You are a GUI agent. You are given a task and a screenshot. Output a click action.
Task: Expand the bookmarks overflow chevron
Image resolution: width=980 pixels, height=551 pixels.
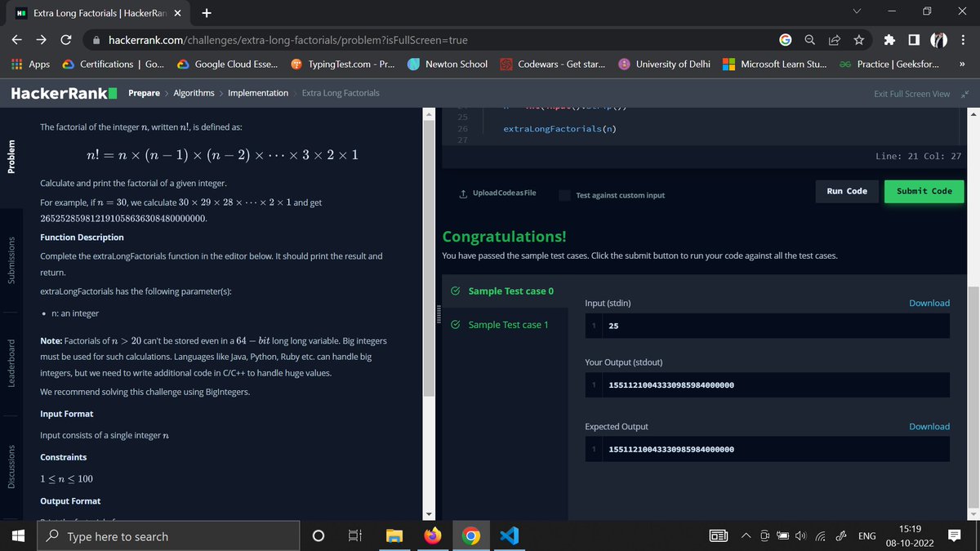[x=962, y=64]
